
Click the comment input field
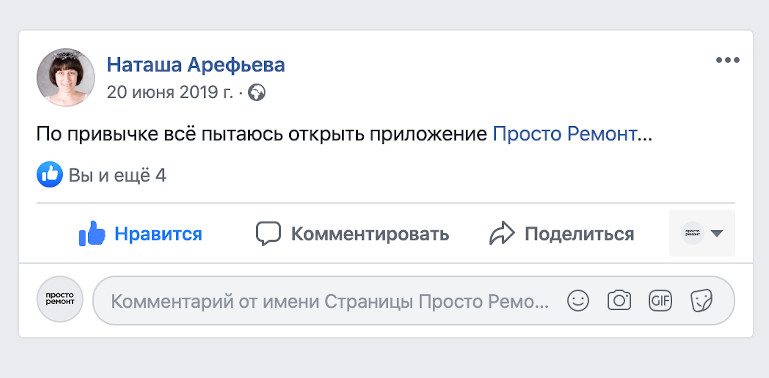click(x=413, y=301)
